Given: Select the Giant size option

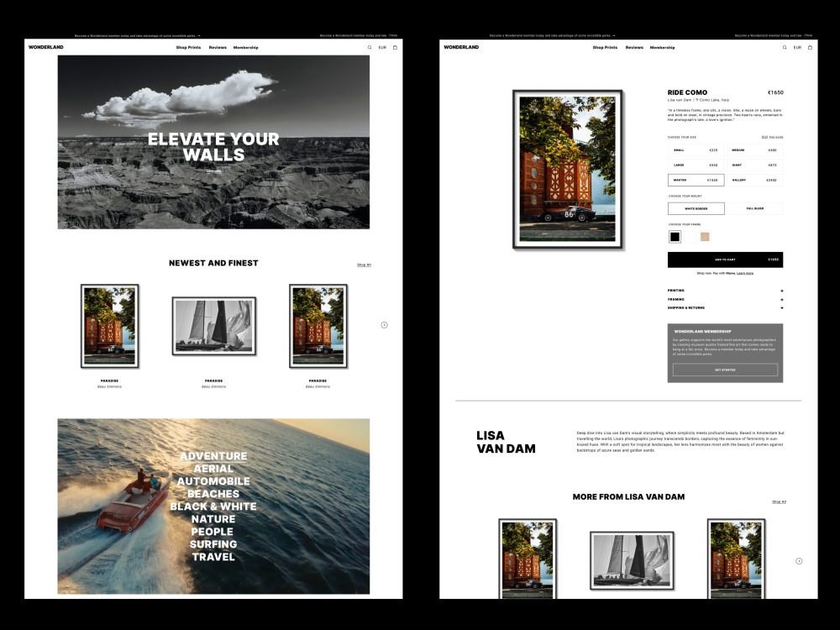Looking at the screenshot, I should (x=755, y=165).
